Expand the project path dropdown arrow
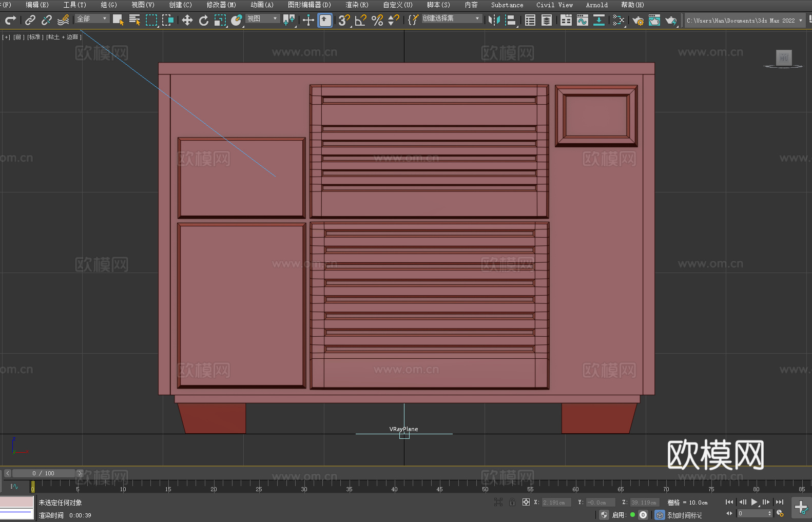Screen dimensions: 812x522 [x=800, y=21]
